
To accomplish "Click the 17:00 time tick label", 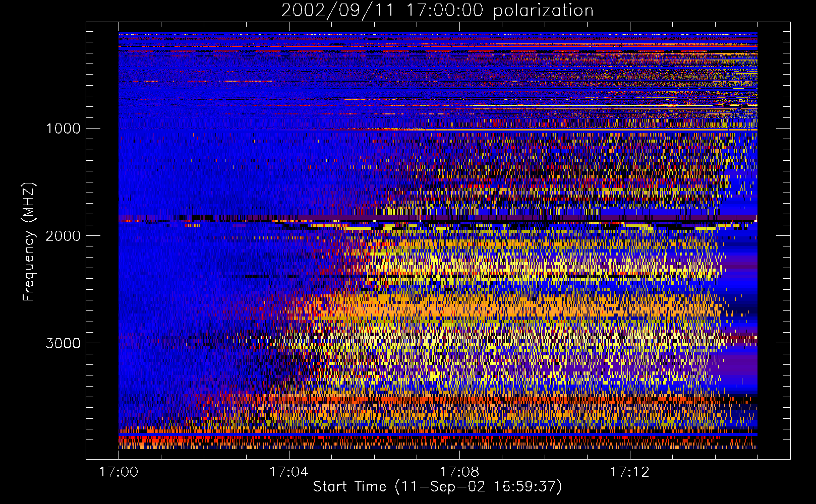I will coord(119,472).
